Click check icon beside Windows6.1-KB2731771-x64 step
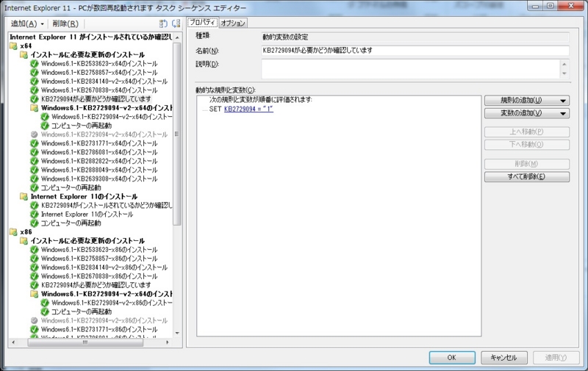This screenshot has height=371, width=588. [x=35, y=143]
